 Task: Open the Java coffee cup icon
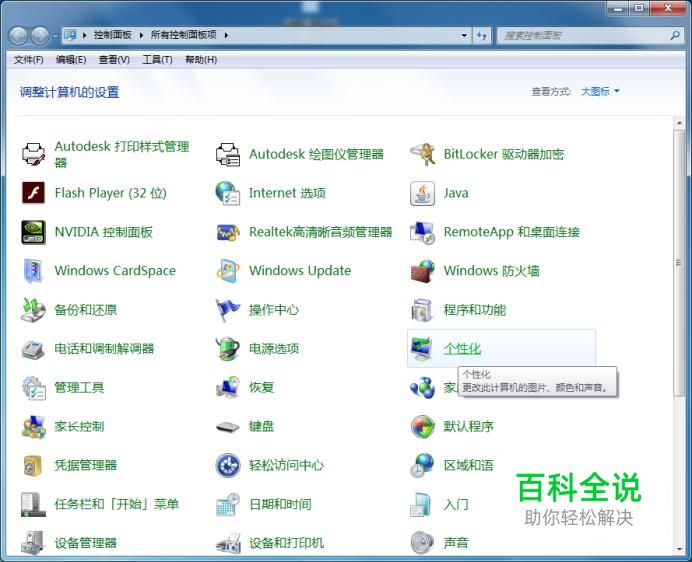click(422, 193)
